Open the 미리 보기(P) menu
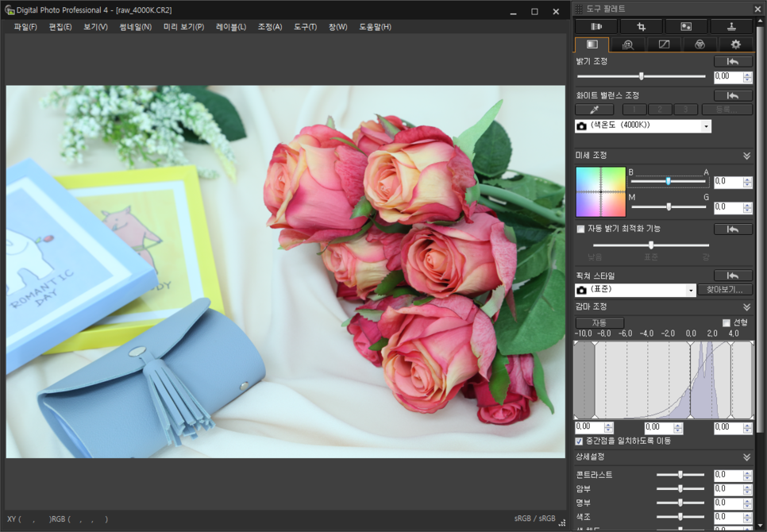The image size is (767, 532). 183,27
